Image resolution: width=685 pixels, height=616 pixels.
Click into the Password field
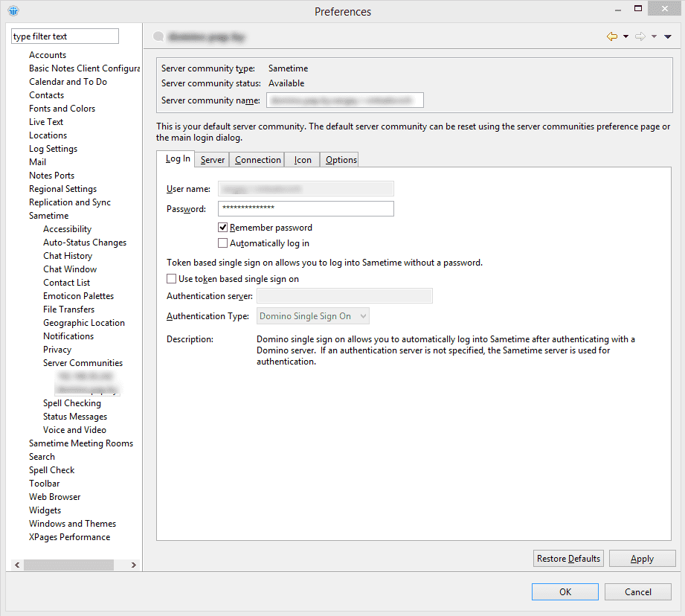click(306, 208)
